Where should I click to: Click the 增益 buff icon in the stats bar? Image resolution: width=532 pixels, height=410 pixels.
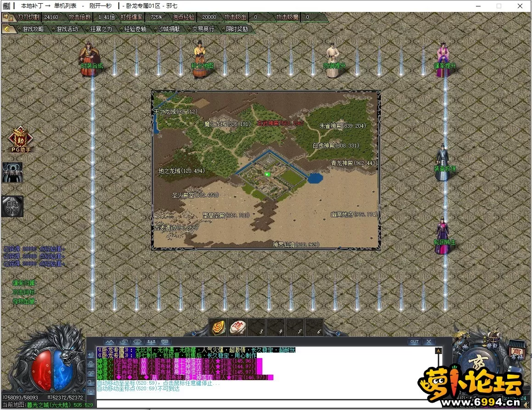coord(8,17)
